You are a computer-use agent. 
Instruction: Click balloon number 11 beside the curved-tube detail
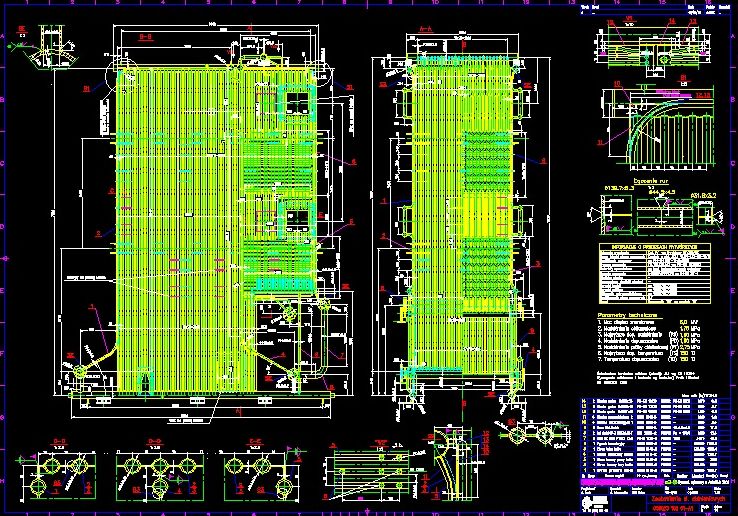601,142
